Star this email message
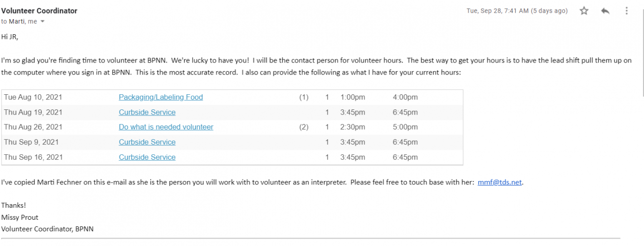 coord(584,11)
